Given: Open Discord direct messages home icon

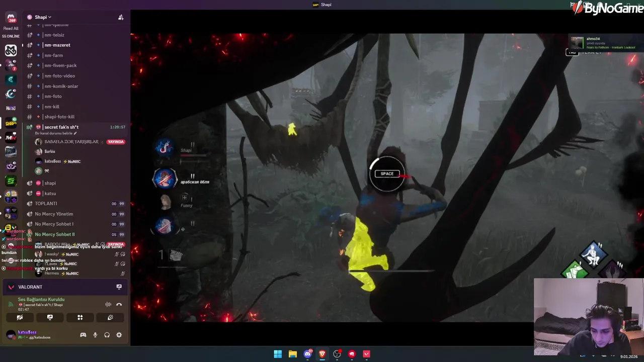Looking at the screenshot, I should 11,18.
